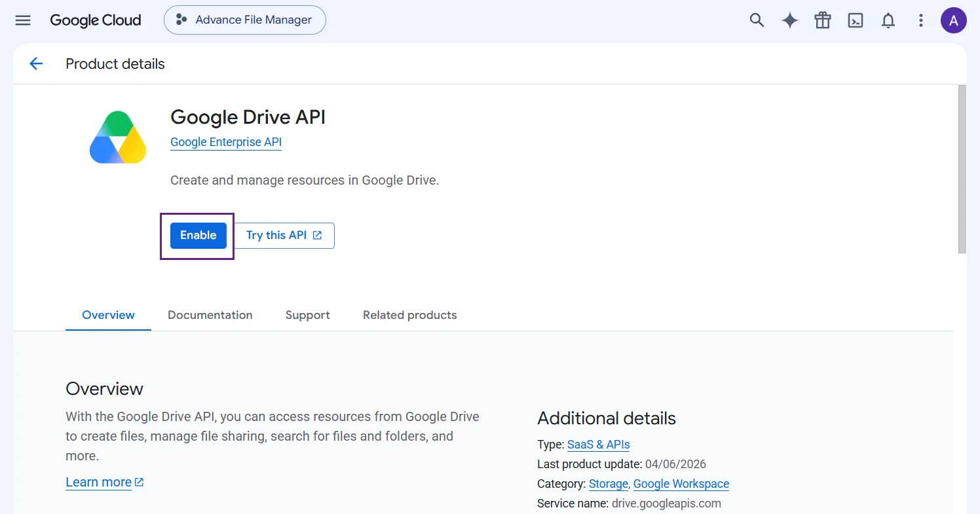Open the Google Enterprise API link
The image size is (980, 514).
[226, 142]
